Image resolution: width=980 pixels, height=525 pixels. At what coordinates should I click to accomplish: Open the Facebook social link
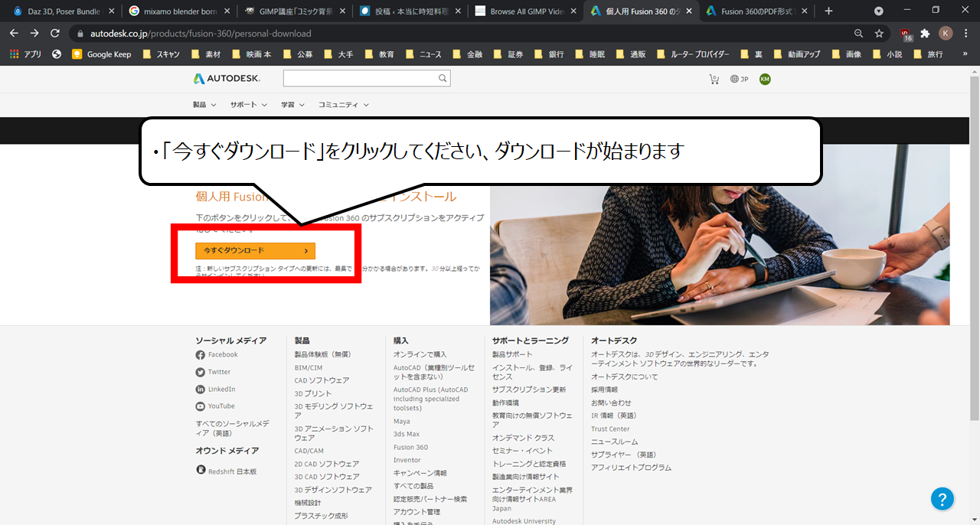click(217, 355)
